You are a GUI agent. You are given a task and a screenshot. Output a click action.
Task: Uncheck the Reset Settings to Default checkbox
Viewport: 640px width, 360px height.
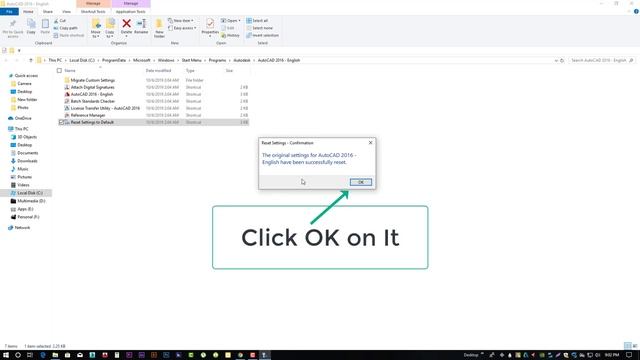pos(61,122)
